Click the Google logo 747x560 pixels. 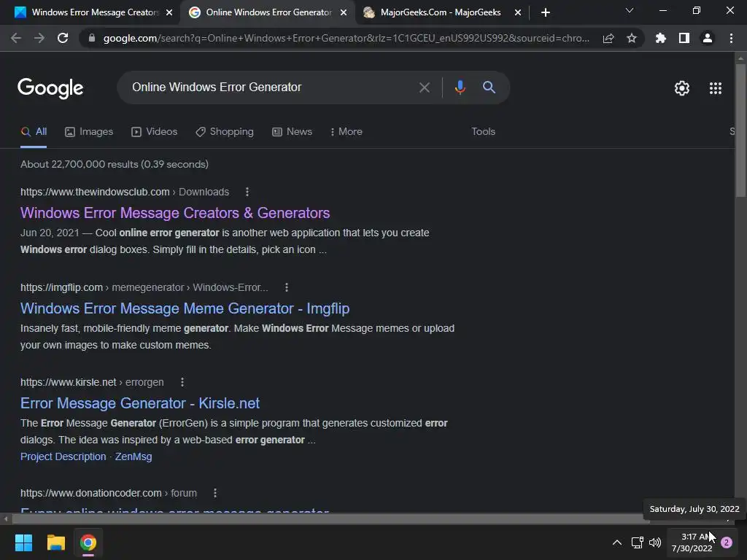click(x=50, y=88)
